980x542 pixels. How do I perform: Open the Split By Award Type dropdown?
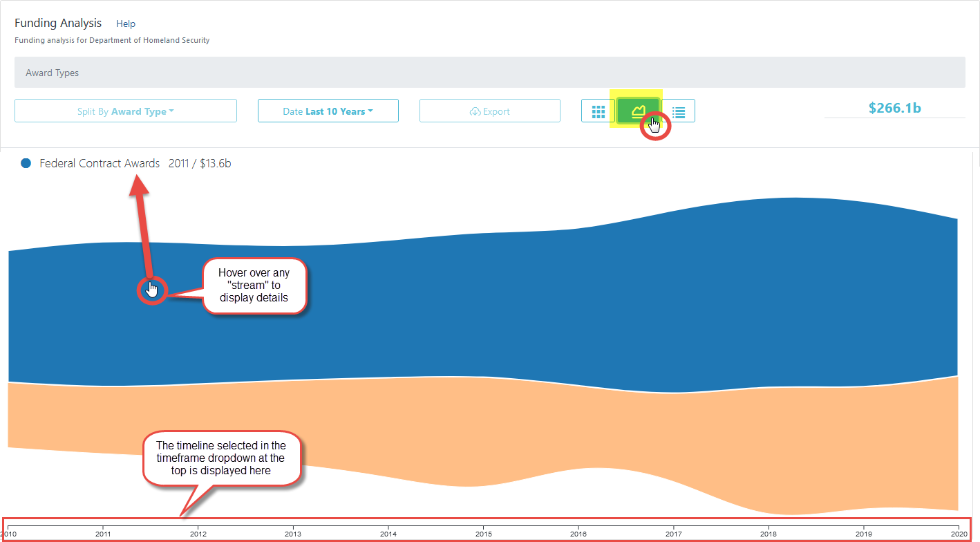(126, 111)
